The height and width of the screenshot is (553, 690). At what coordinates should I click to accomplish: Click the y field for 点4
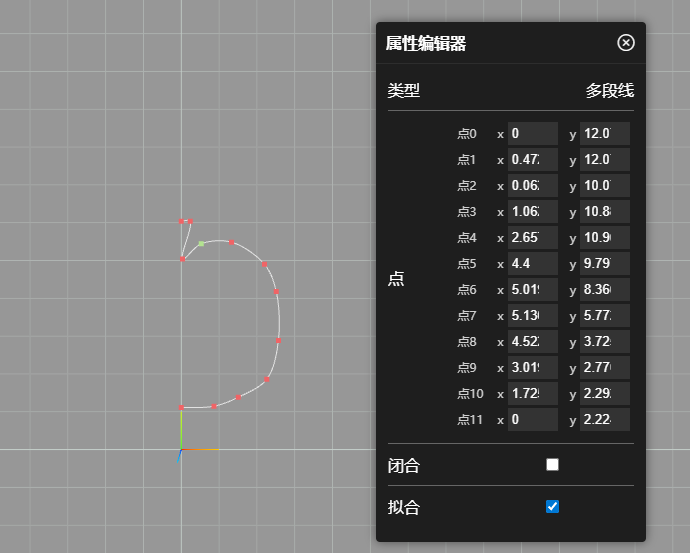[604, 238]
